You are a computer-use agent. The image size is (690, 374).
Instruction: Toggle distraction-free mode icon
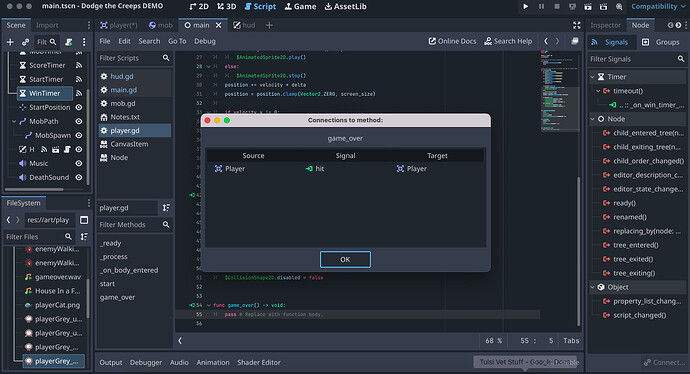pos(576,25)
